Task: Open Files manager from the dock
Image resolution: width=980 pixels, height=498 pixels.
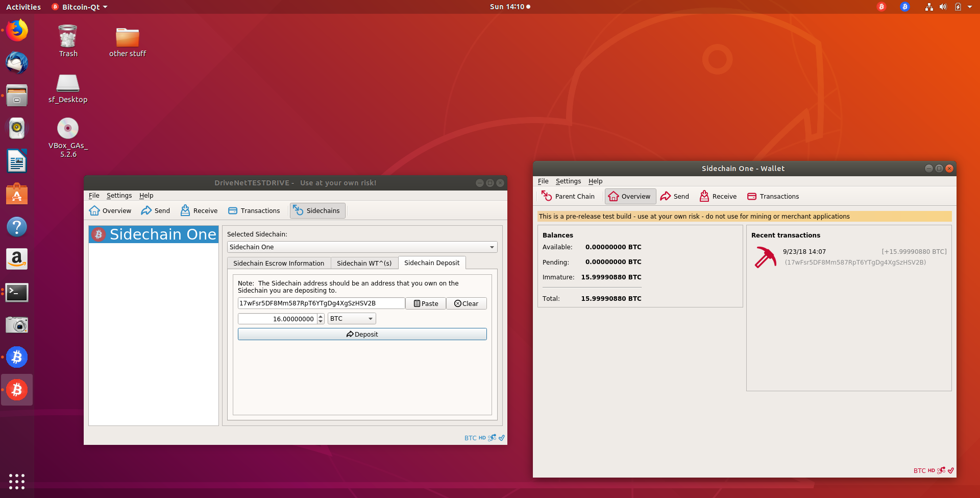Action: (17, 96)
